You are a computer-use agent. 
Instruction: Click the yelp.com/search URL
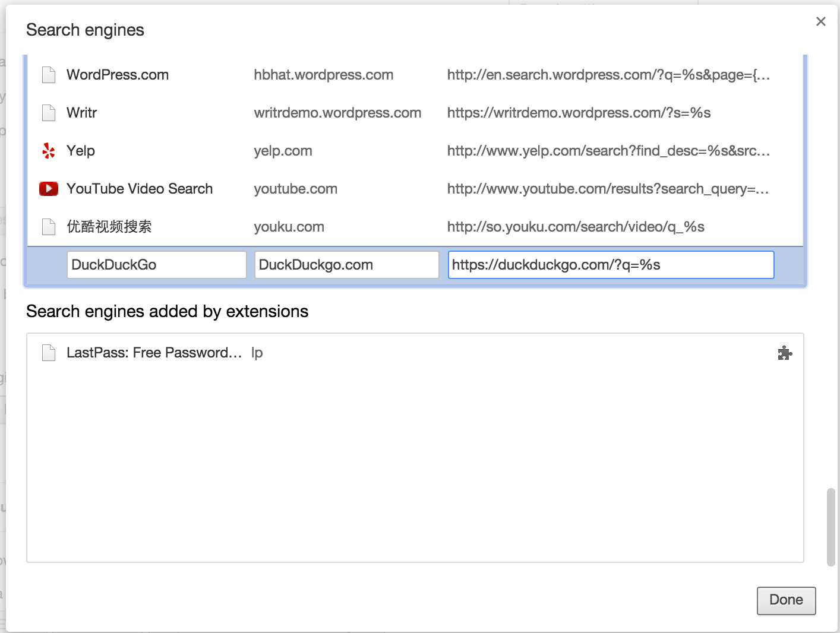(608, 151)
